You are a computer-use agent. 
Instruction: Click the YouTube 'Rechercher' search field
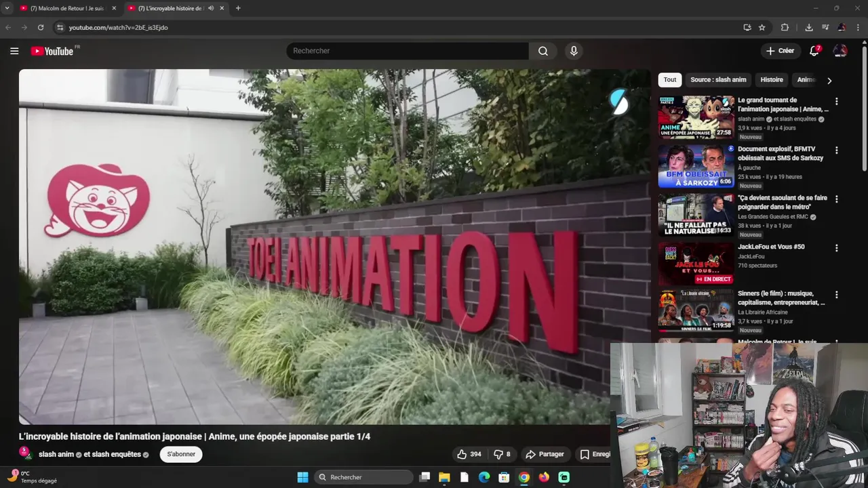[408, 51]
